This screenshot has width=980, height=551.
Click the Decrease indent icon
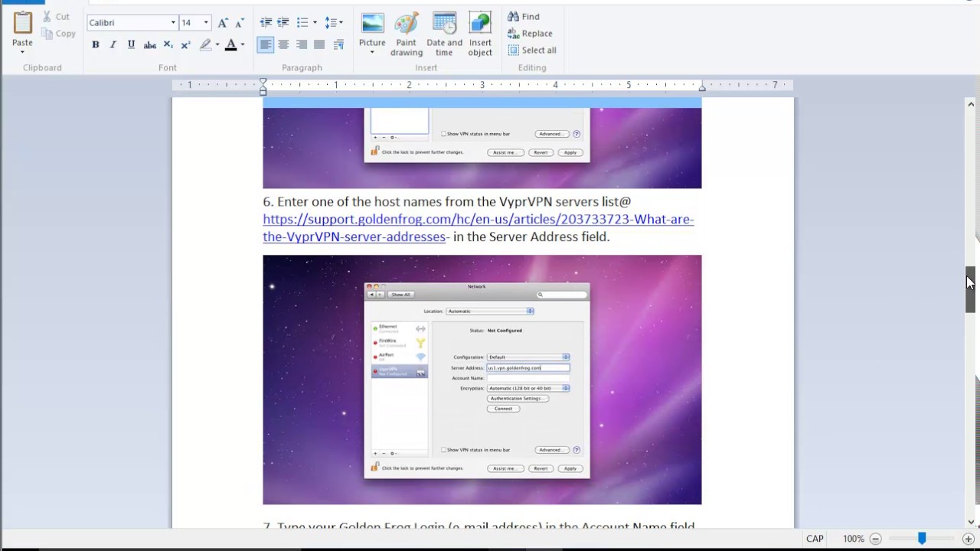(266, 23)
